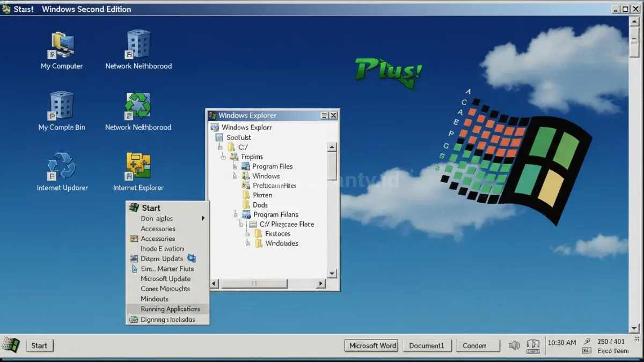Click the Firstoces folder icon
The height and width of the screenshot is (362, 644).
pos(258,234)
